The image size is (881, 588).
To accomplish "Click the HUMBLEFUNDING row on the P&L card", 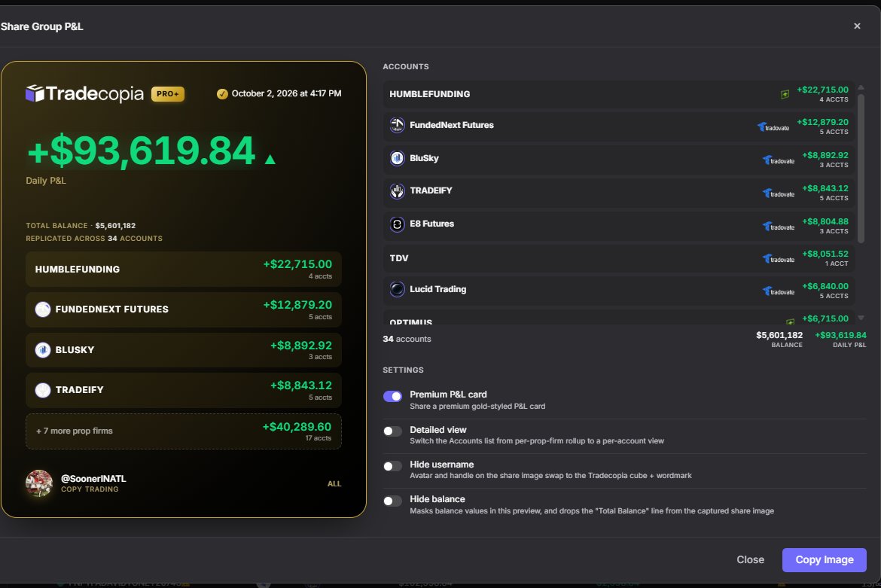I will tap(183, 270).
